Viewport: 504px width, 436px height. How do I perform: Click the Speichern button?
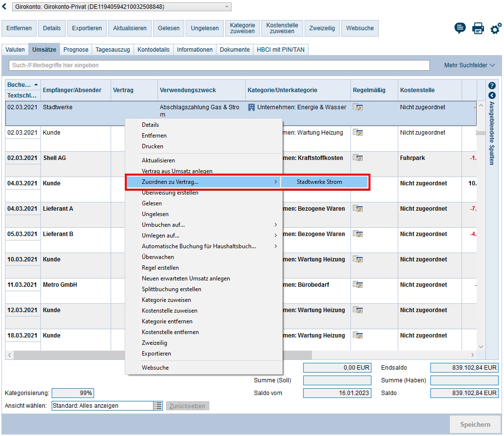[x=475, y=424]
